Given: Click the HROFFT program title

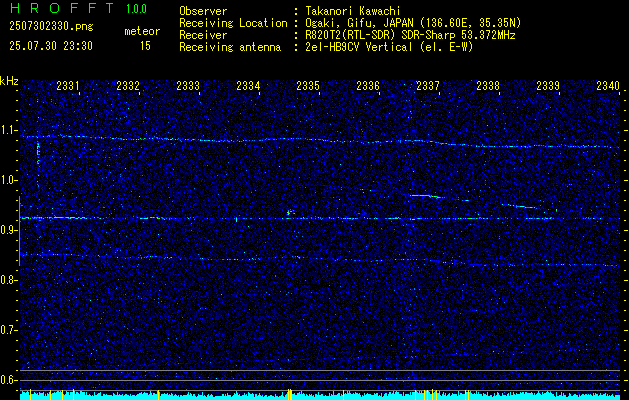Looking at the screenshot, I should click(x=61, y=8).
